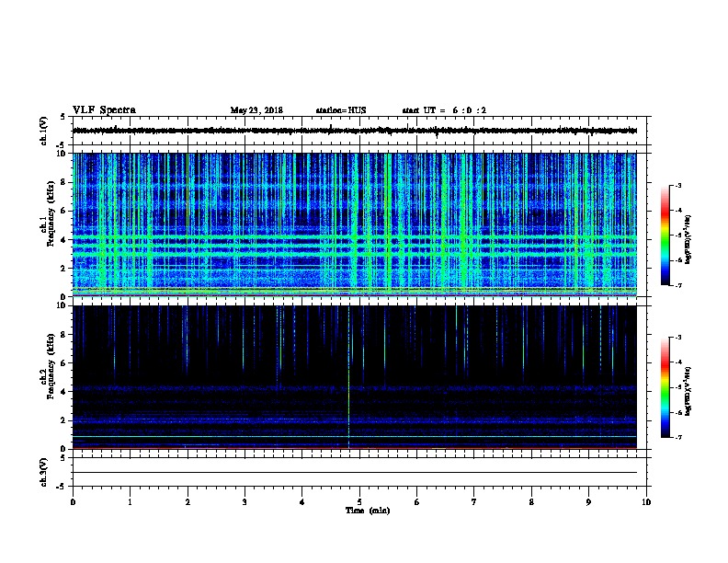Click the '8' kHz tick label on ch.2 axis
728x563 pixels.
(x=63, y=335)
